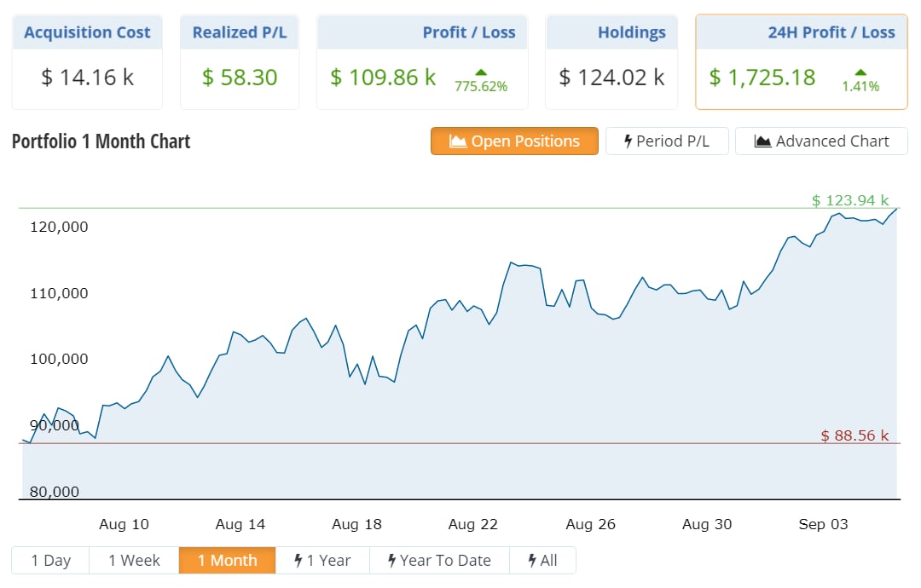921x588 pixels.
Task: Click the green up arrow by 775.62%
Action: (481, 72)
